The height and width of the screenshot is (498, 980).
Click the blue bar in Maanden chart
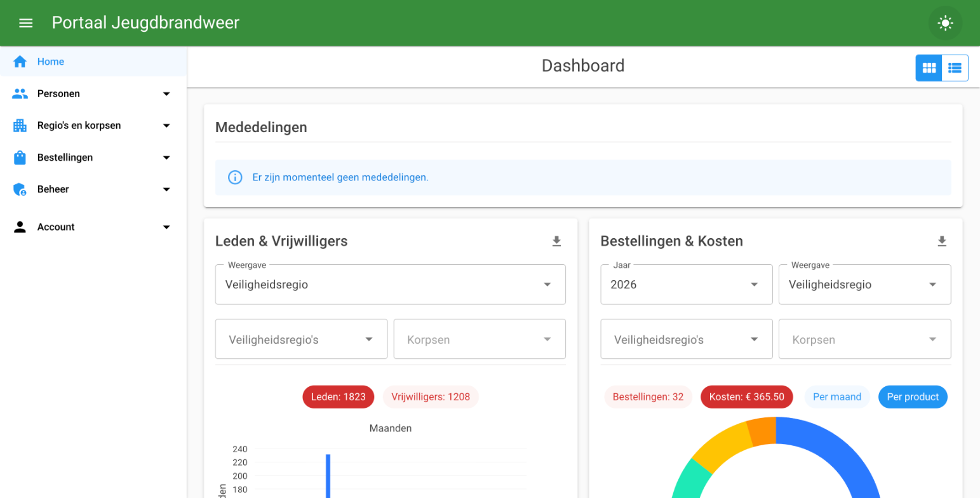click(328, 476)
